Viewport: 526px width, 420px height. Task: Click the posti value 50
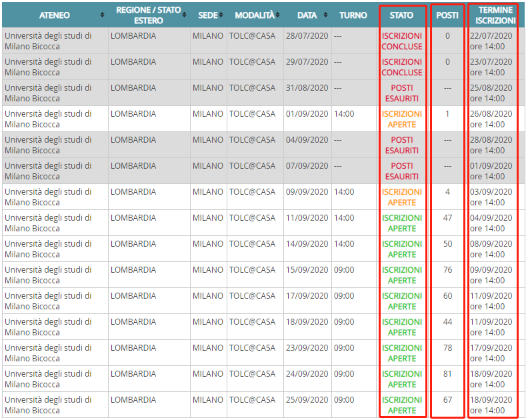coord(447,244)
